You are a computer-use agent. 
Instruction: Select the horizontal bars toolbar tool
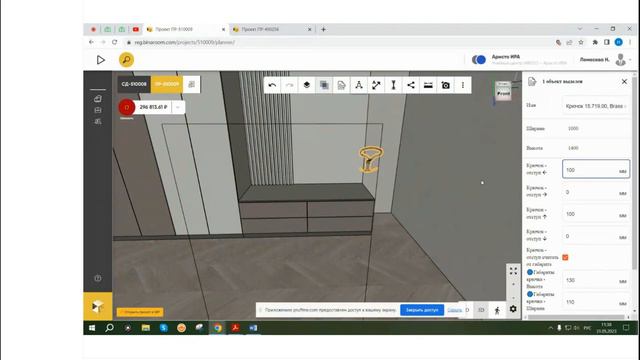[x=428, y=85]
